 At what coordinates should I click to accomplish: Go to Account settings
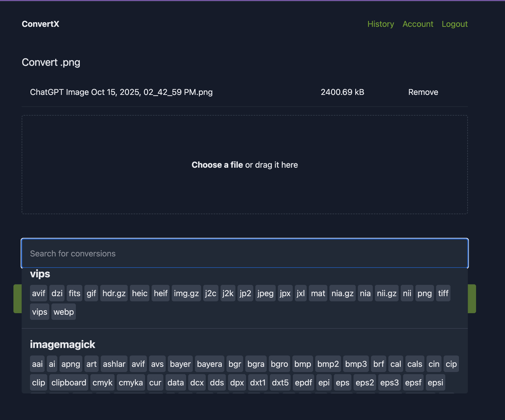[x=418, y=24]
